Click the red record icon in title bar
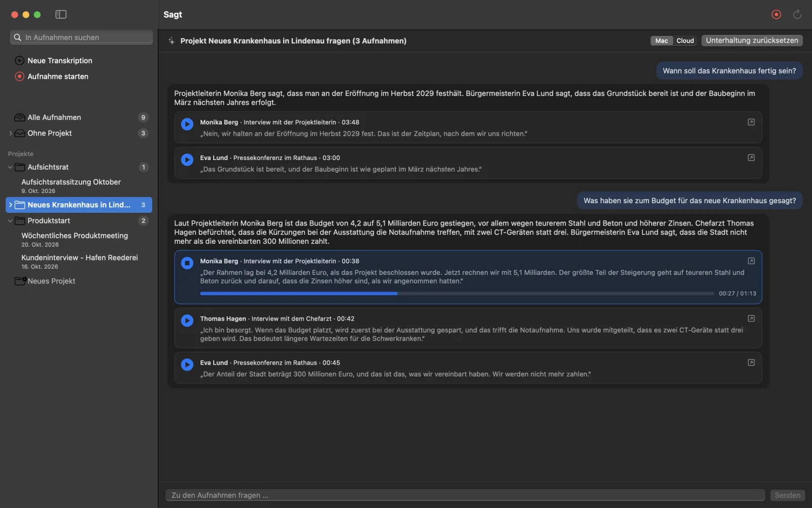812x508 pixels. pos(776,15)
